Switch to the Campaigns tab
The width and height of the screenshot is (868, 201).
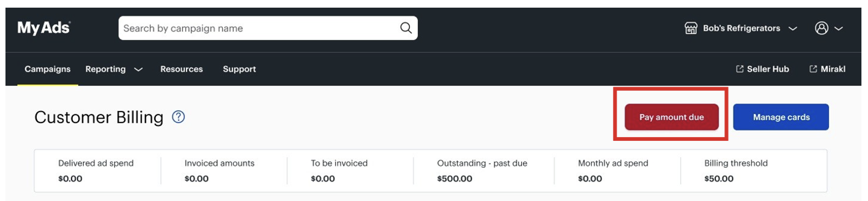pyautogui.click(x=48, y=69)
